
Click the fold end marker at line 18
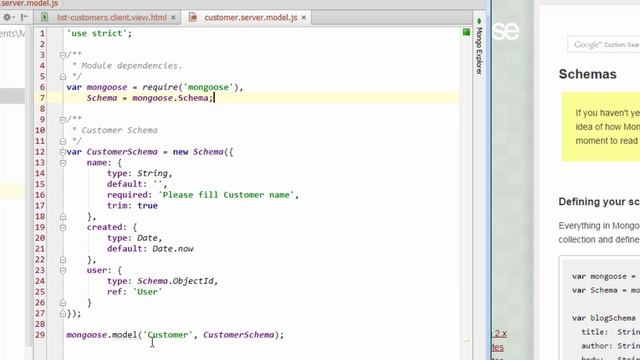[x=63, y=217]
